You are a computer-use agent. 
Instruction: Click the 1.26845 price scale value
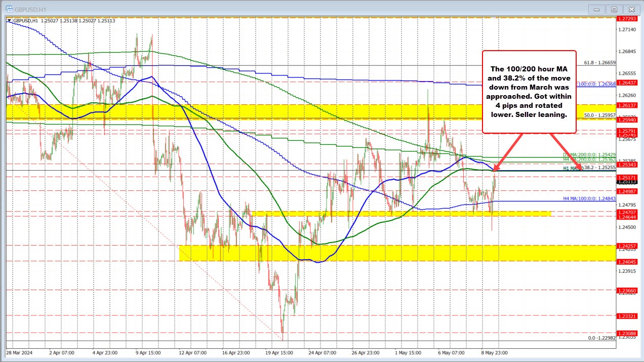(627, 52)
